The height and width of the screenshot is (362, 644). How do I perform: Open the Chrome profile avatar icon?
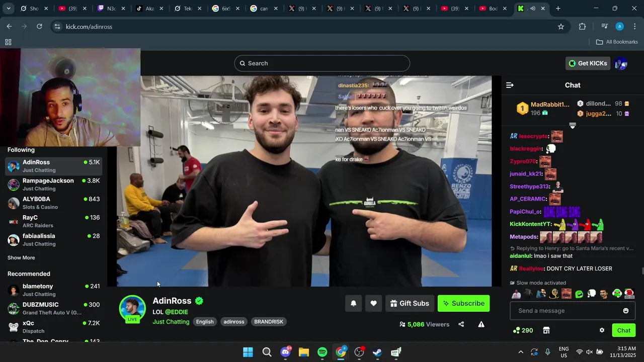coord(620,27)
